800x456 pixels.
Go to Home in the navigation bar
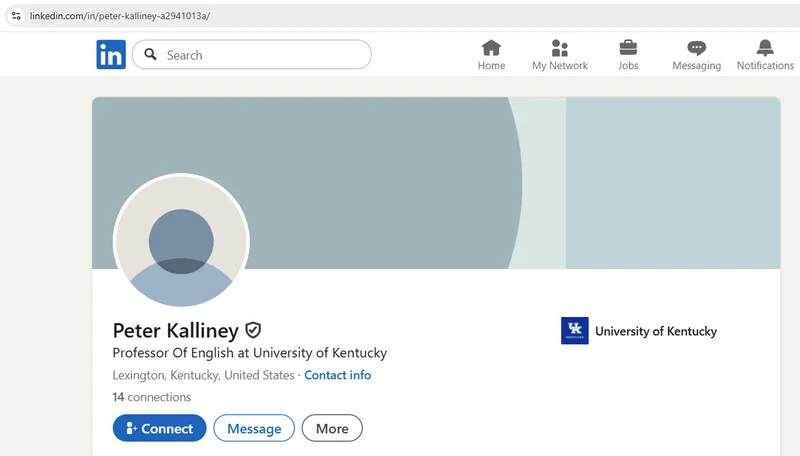491,55
